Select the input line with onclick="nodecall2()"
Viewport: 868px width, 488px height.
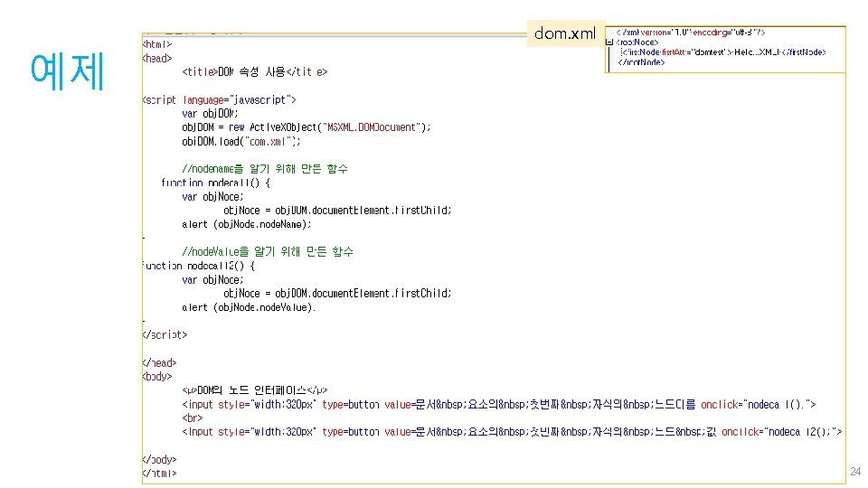pos(512,432)
